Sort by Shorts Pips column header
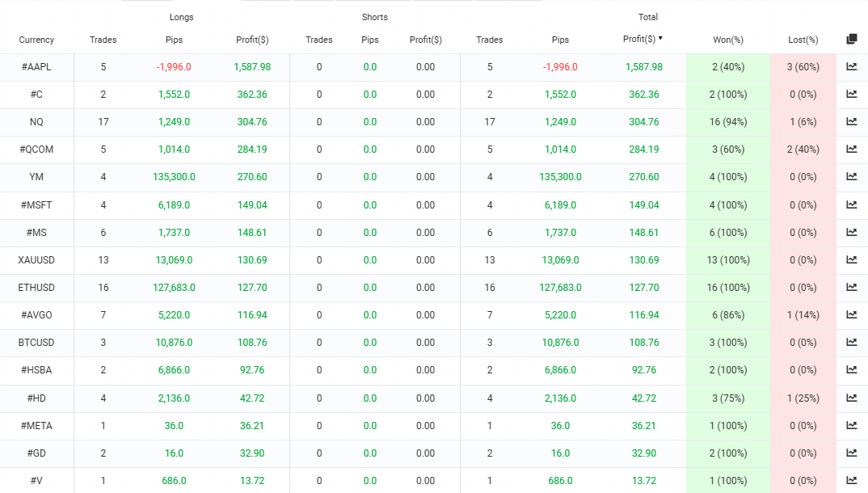The image size is (868, 493). (369, 40)
